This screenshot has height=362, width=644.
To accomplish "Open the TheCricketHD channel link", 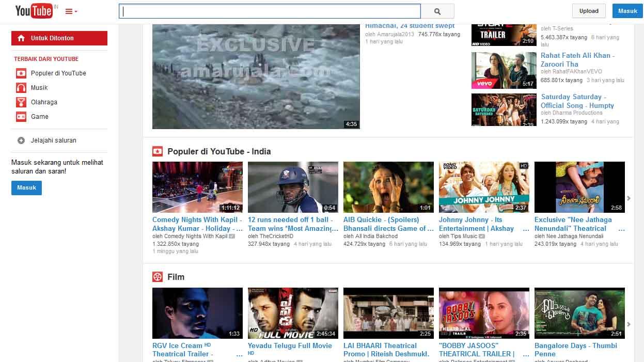I will tap(276, 237).
